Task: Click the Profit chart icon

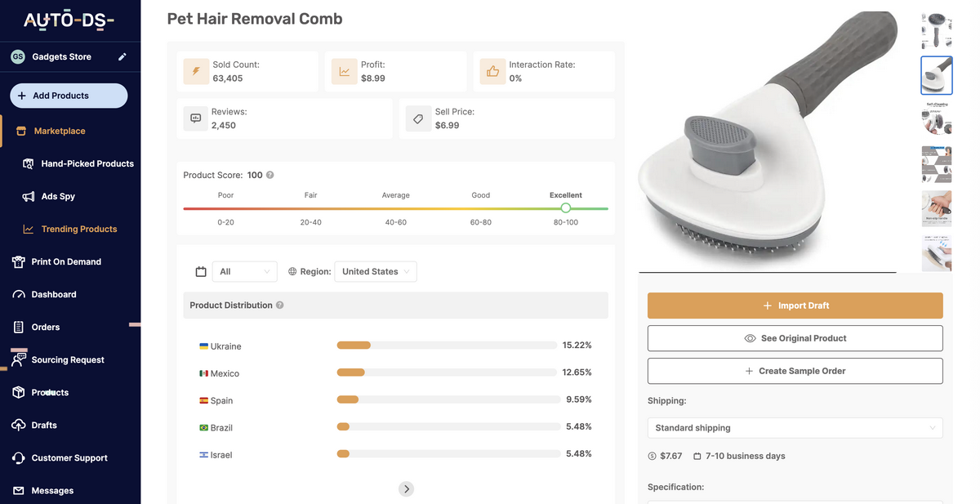Action: pyautogui.click(x=344, y=72)
